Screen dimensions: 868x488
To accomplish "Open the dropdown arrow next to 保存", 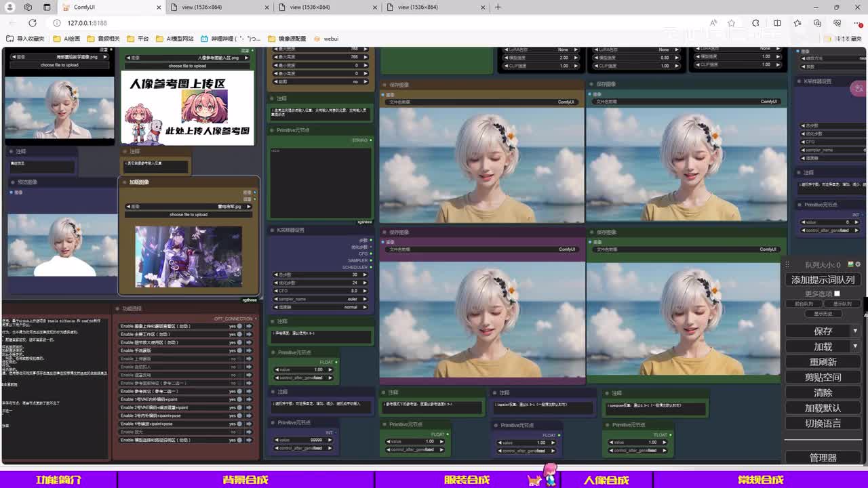I will pos(855,331).
